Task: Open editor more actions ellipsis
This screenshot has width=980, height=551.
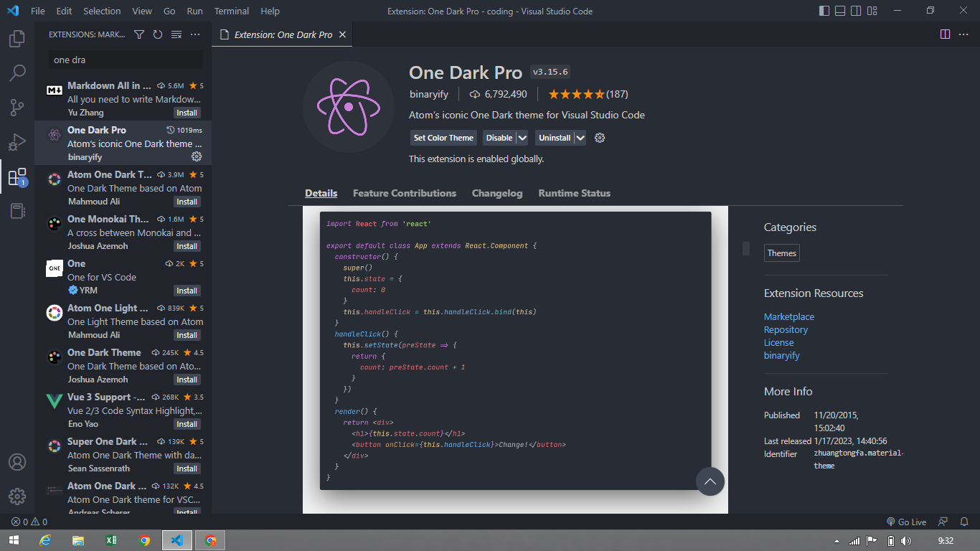Action: tap(964, 34)
